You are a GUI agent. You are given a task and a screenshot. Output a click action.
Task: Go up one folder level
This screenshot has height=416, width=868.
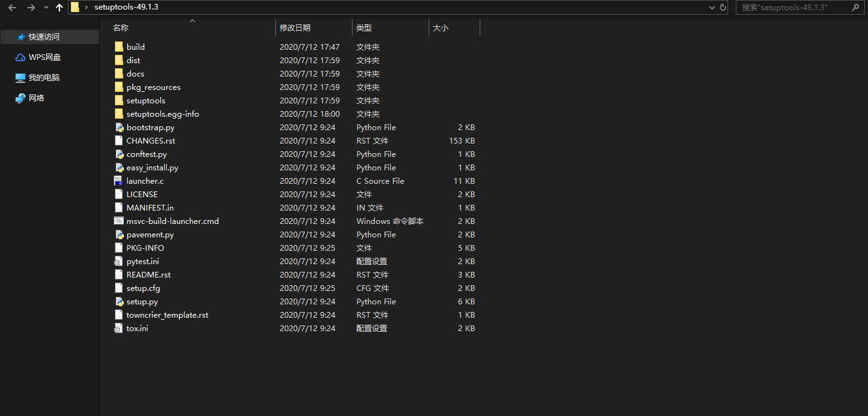click(59, 8)
